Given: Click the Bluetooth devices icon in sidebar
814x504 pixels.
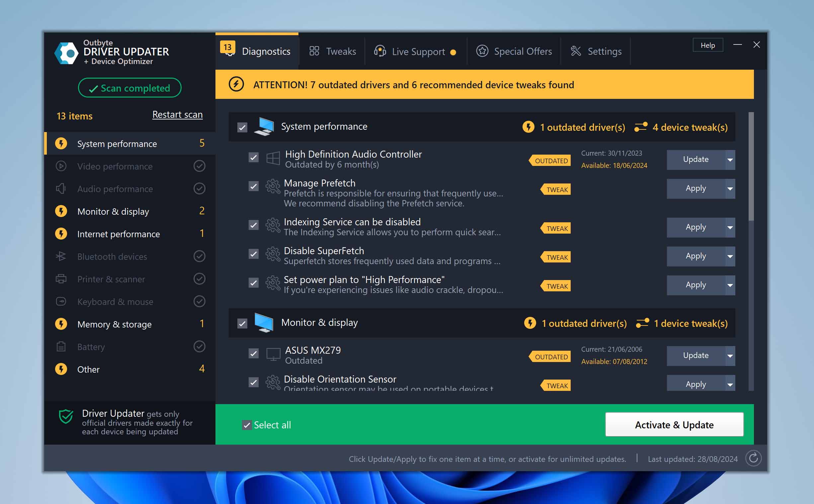Looking at the screenshot, I should 61,256.
